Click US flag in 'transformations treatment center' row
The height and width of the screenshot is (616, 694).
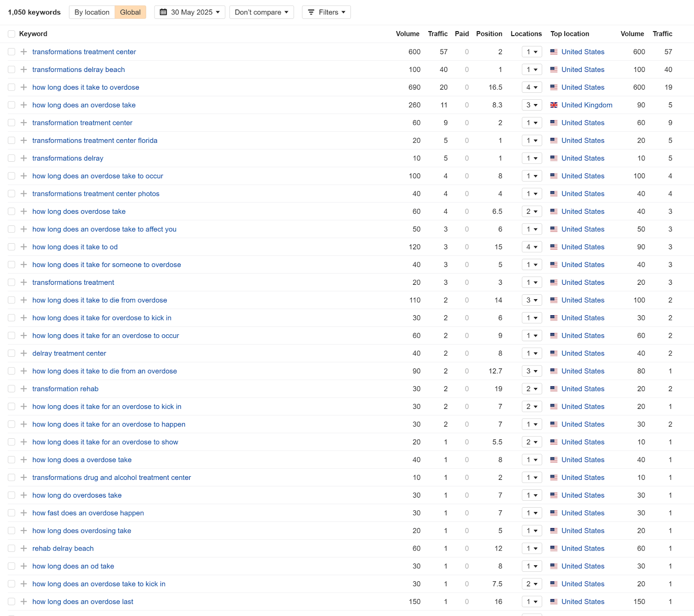[554, 52]
